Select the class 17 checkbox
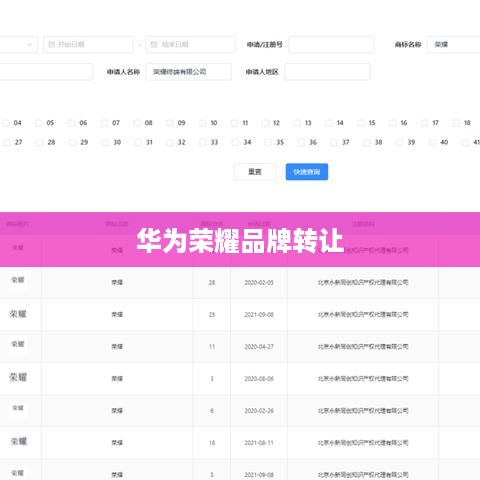The image size is (480, 480). [424, 123]
